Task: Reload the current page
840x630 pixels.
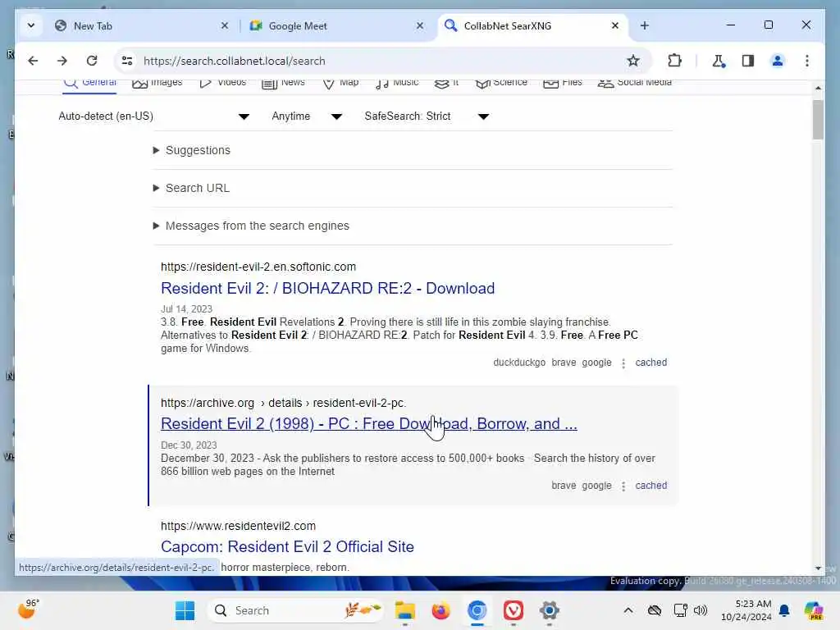Action: 92,61
